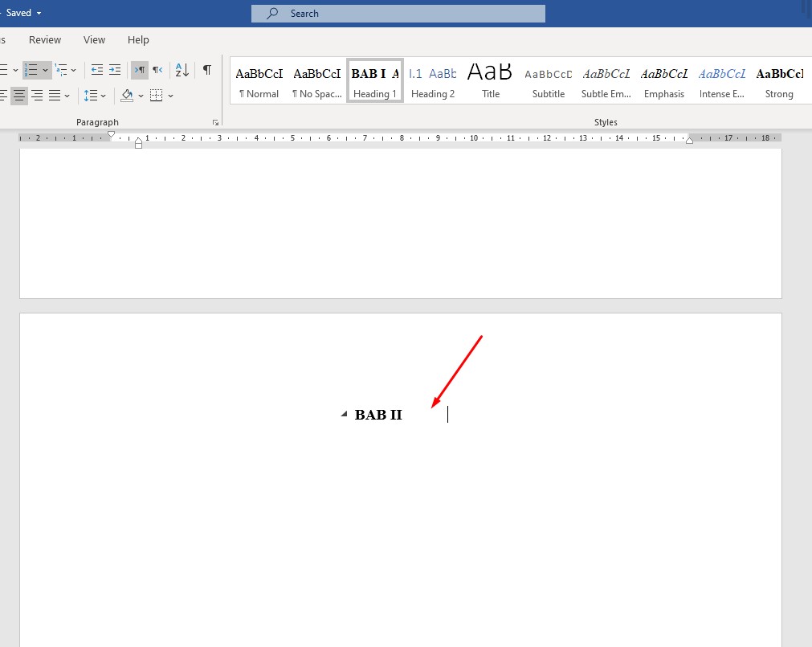Open the Paragraph settings dialog launcher

pos(215,123)
